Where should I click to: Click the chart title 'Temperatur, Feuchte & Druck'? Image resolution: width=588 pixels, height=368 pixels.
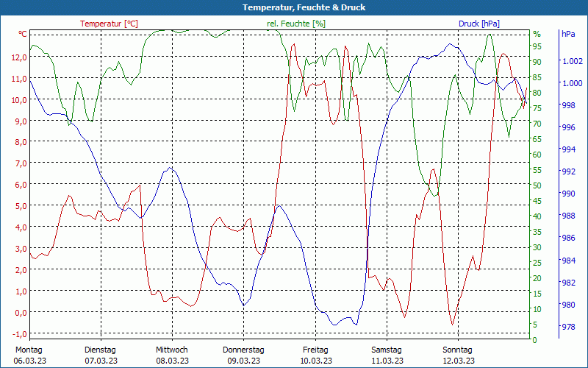[x=294, y=7]
